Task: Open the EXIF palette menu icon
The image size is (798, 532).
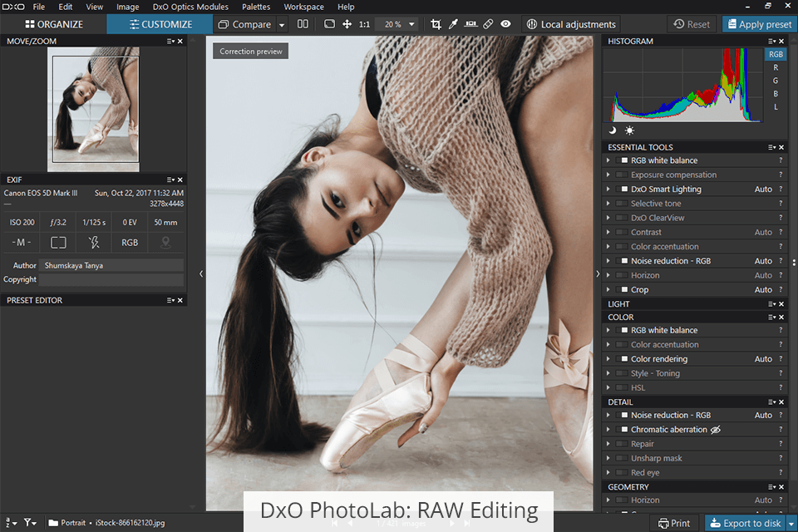Action: pos(170,180)
